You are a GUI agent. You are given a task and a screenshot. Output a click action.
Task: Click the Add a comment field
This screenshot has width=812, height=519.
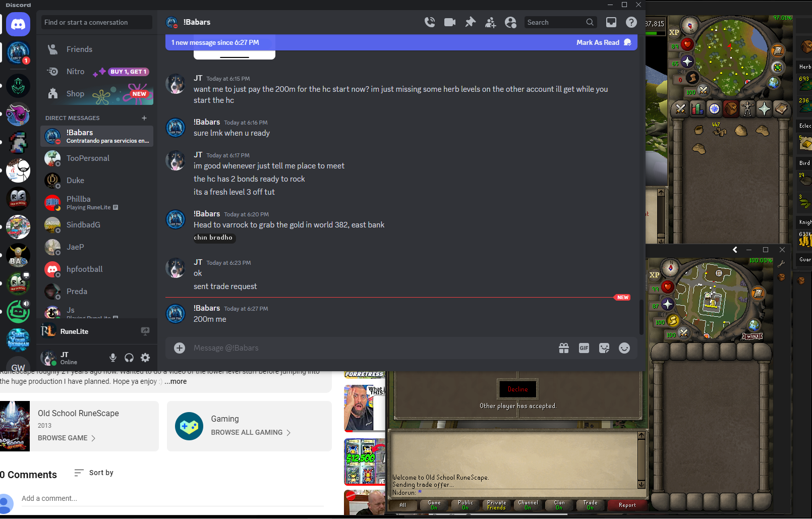click(172, 498)
